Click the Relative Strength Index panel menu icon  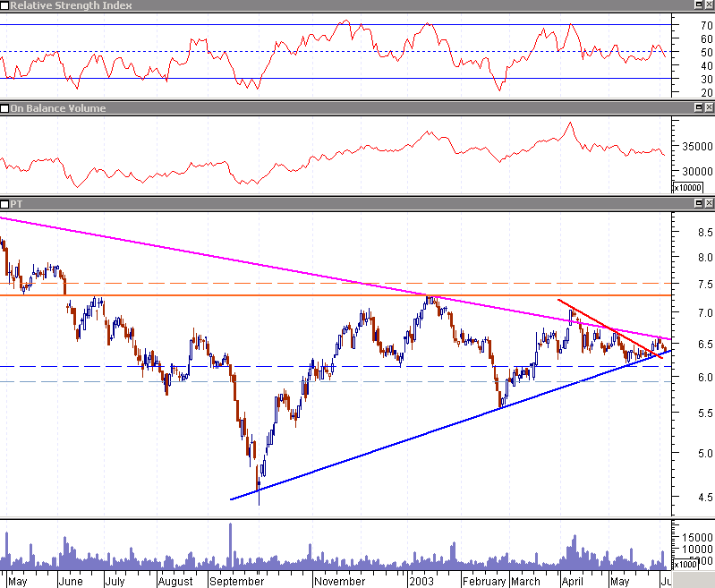(4, 5)
